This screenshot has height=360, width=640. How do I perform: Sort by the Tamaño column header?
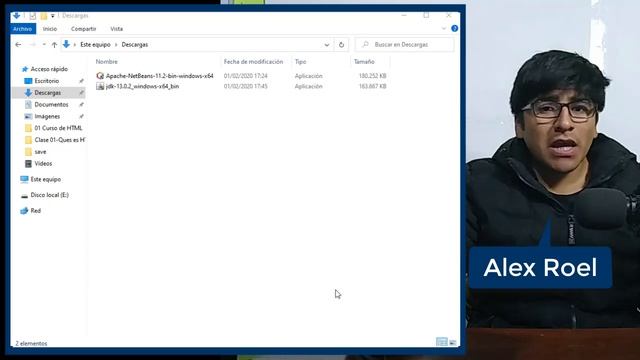tap(364, 62)
